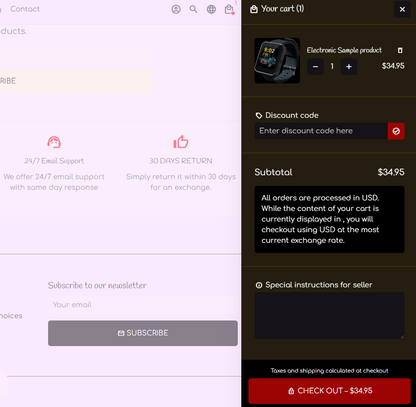Open the user account icon
The height and width of the screenshot is (407, 416).
tap(176, 9)
